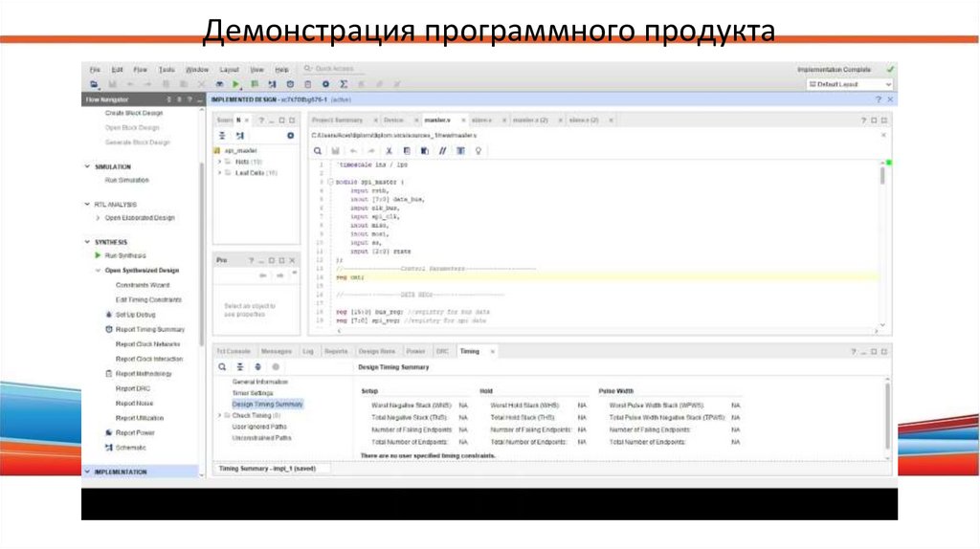
Task: Collapse Open Synthesized Design subtree
Action: (99, 271)
